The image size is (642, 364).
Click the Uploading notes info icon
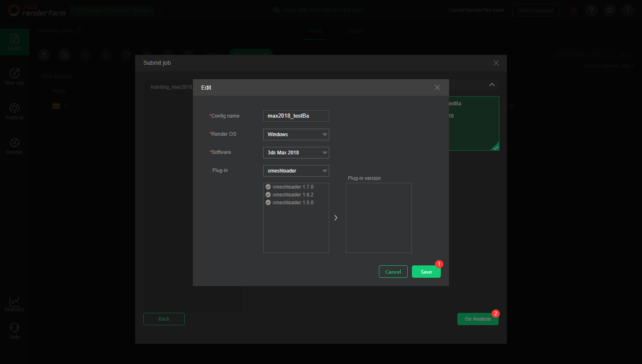tap(80, 31)
